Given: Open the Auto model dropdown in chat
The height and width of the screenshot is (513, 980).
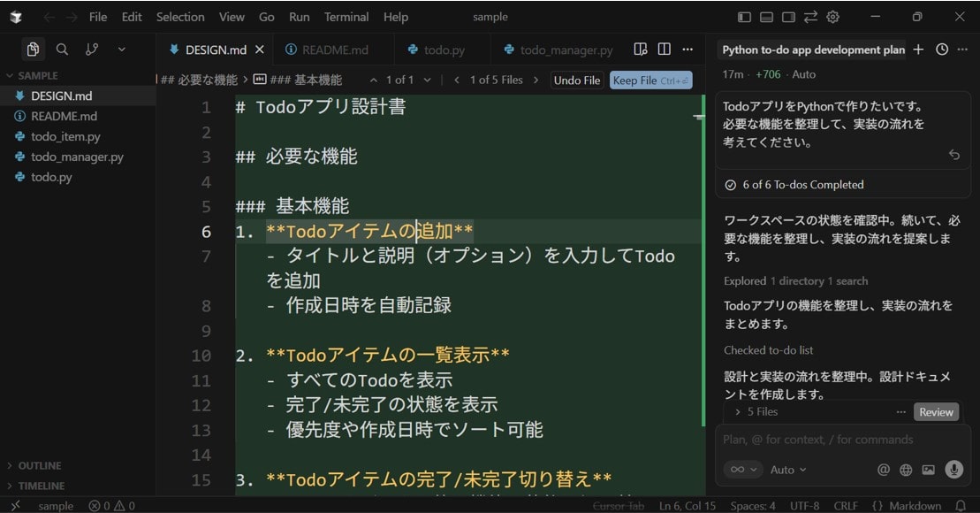Looking at the screenshot, I should (x=787, y=470).
